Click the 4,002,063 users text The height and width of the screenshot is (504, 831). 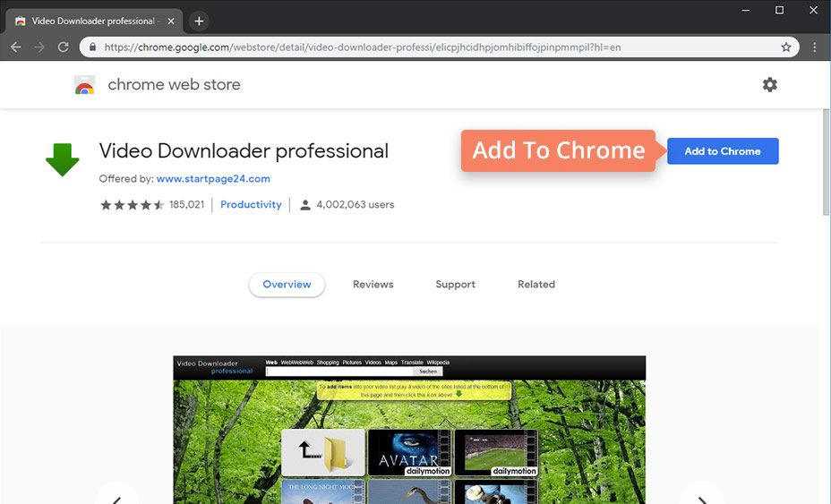click(x=356, y=205)
